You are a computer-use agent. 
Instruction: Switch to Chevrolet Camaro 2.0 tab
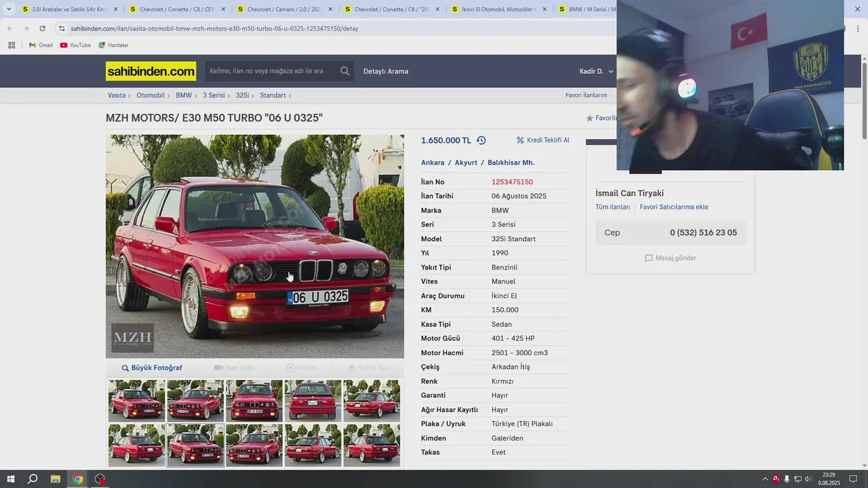coord(283,9)
